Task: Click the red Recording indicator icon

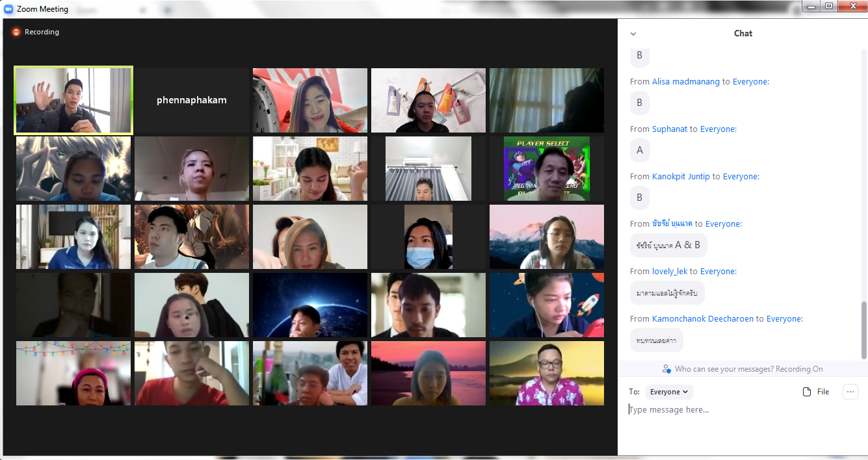Action: [x=16, y=32]
